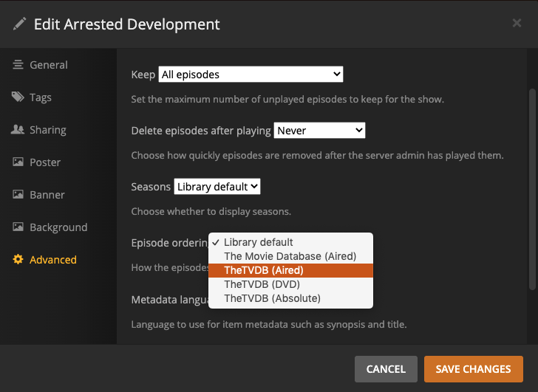Click the Tags icon in sidebar

18,97
